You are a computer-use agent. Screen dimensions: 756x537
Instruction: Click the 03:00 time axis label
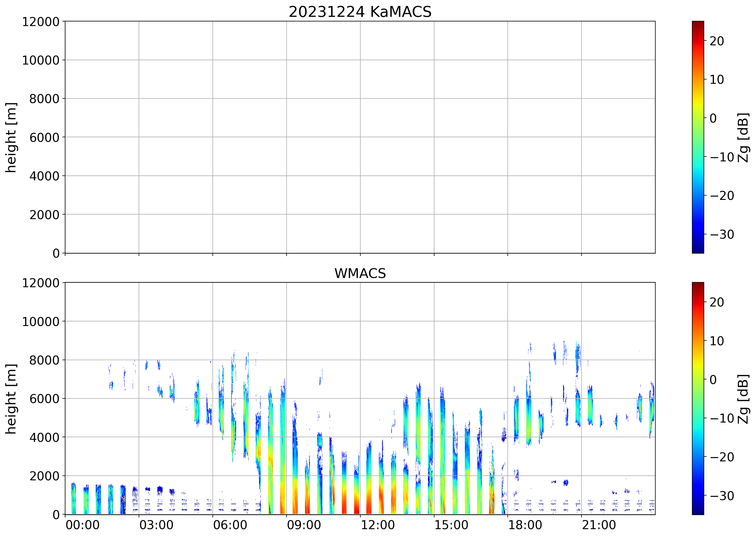pos(156,525)
